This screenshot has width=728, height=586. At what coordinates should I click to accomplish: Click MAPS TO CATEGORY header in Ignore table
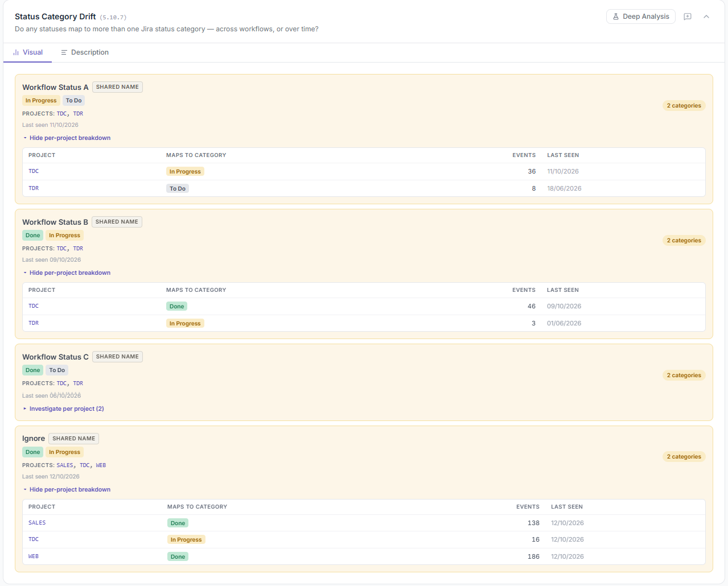197,507
